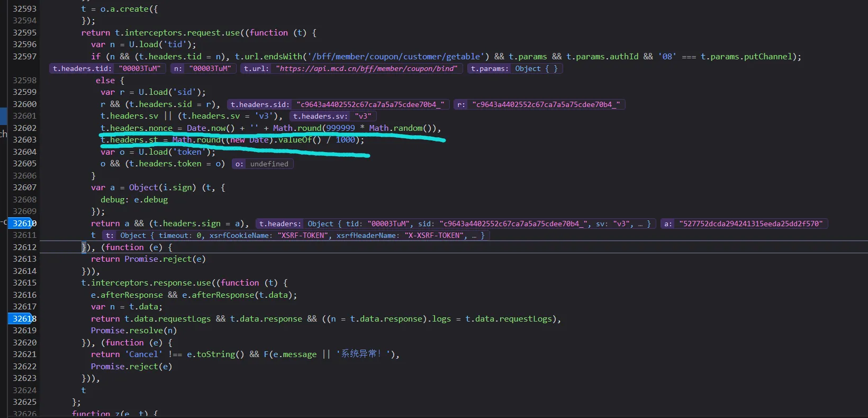Set a breakpoint on line 32603
The width and height of the screenshot is (868, 418).
[x=24, y=140]
